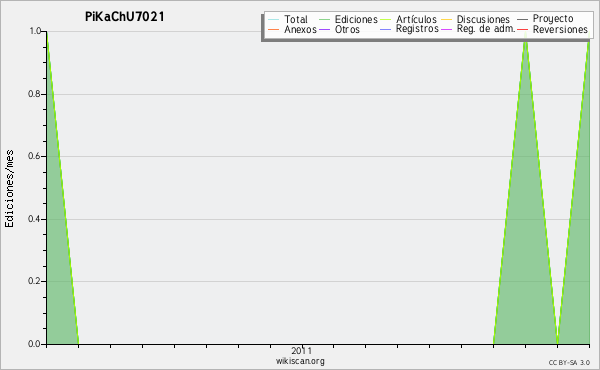Viewport: 600px width, 370px height.
Task: Select the Discusiones legend entry
Action: pyautogui.click(x=483, y=19)
